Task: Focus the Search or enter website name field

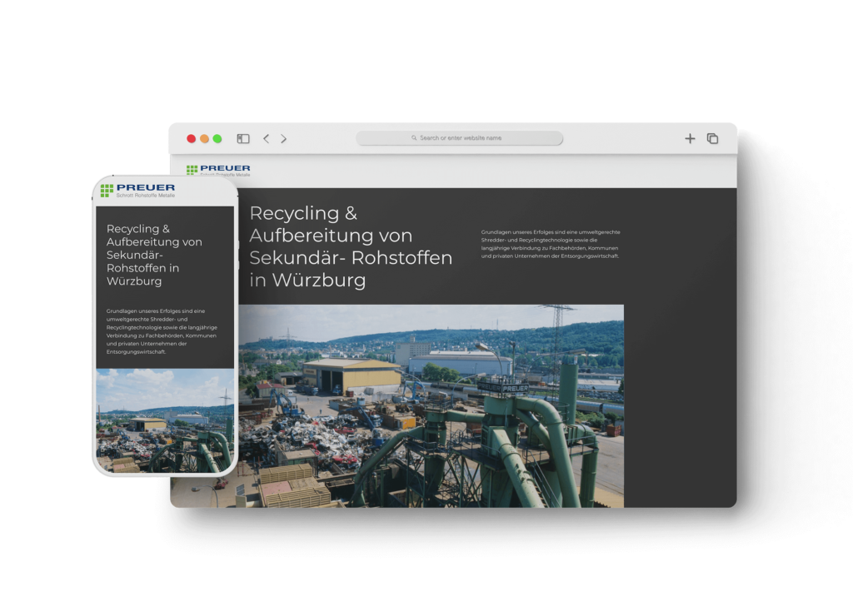Action: coord(460,138)
